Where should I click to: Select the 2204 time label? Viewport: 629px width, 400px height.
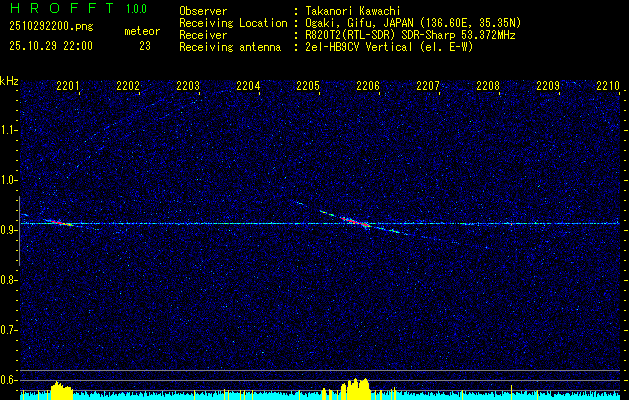248,87
